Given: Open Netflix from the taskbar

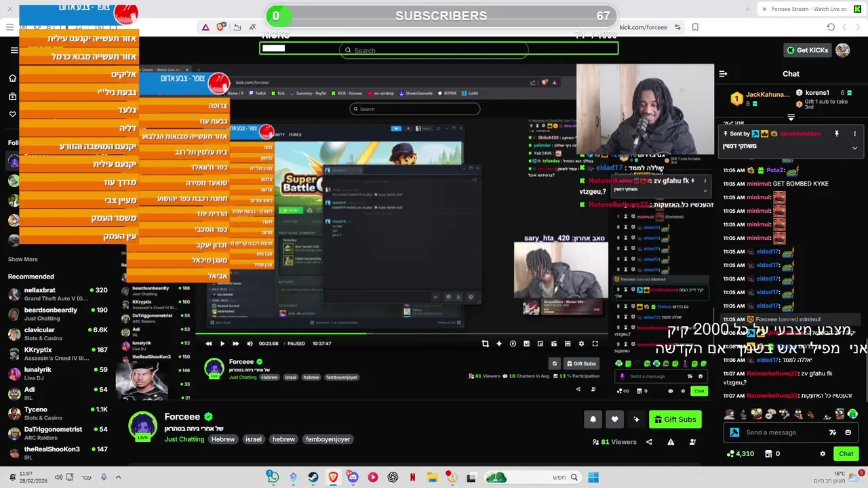Looking at the screenshot, I should click(412, 477).
